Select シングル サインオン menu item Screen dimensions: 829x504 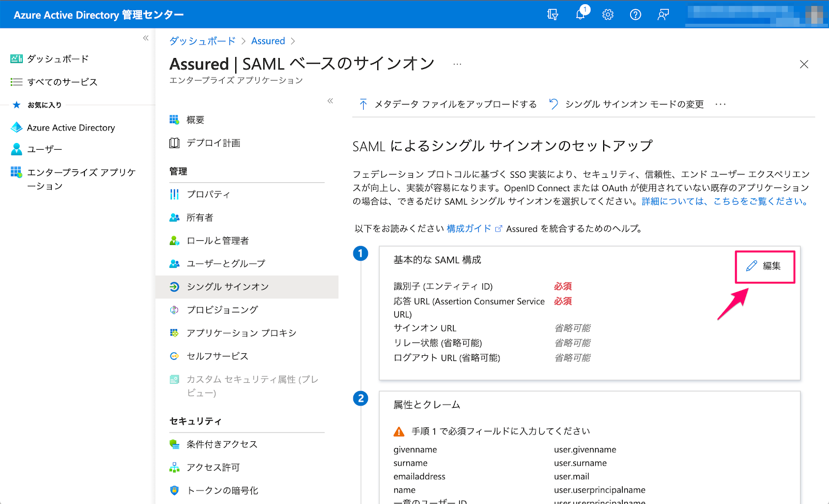(247, 286)
